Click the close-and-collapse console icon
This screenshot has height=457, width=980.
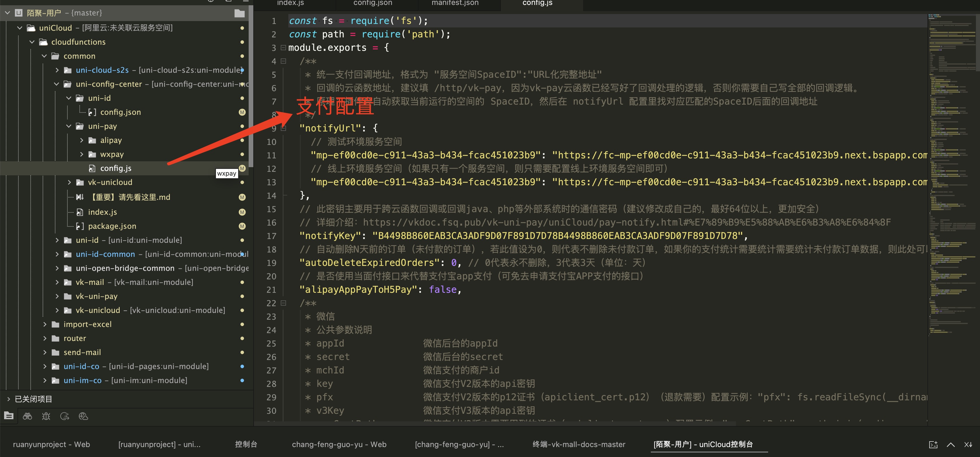[968, 444]
